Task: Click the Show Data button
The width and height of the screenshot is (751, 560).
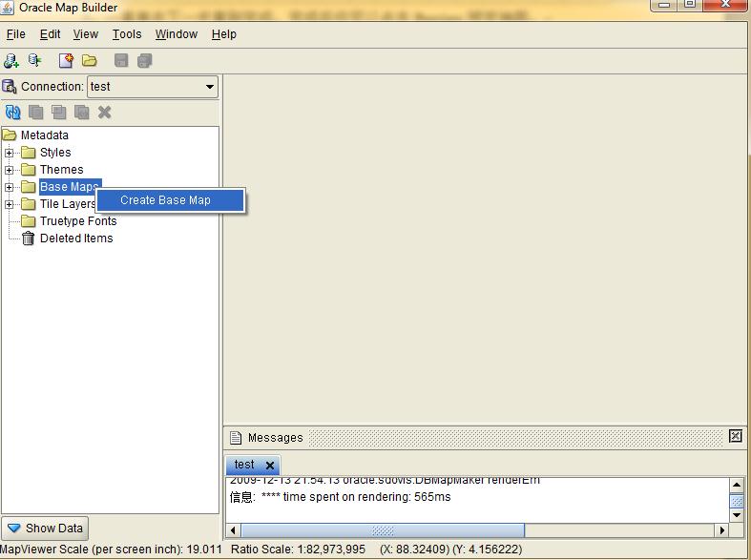Action: [x=45, y=528]
